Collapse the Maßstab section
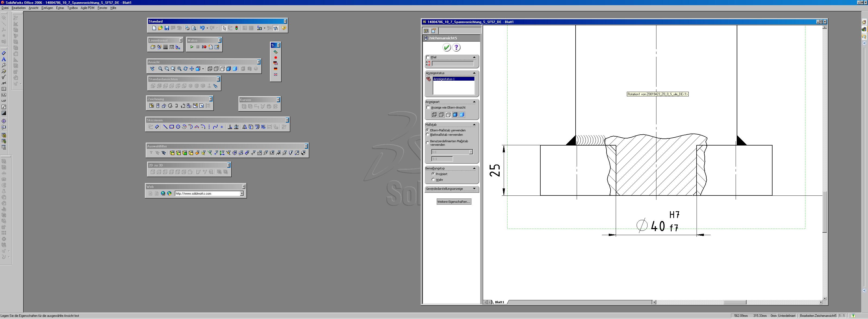 pyautogui.click(x=474, y=125)
